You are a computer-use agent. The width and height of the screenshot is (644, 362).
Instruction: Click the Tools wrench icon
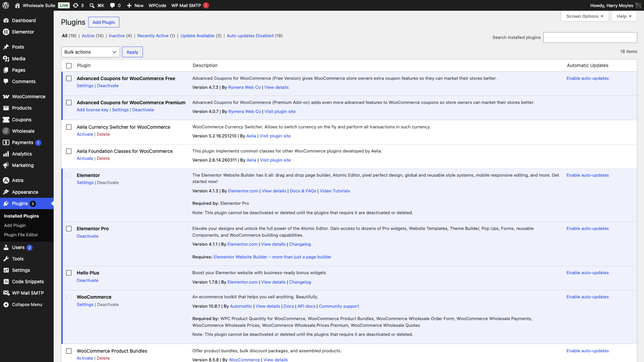point(6,259)
